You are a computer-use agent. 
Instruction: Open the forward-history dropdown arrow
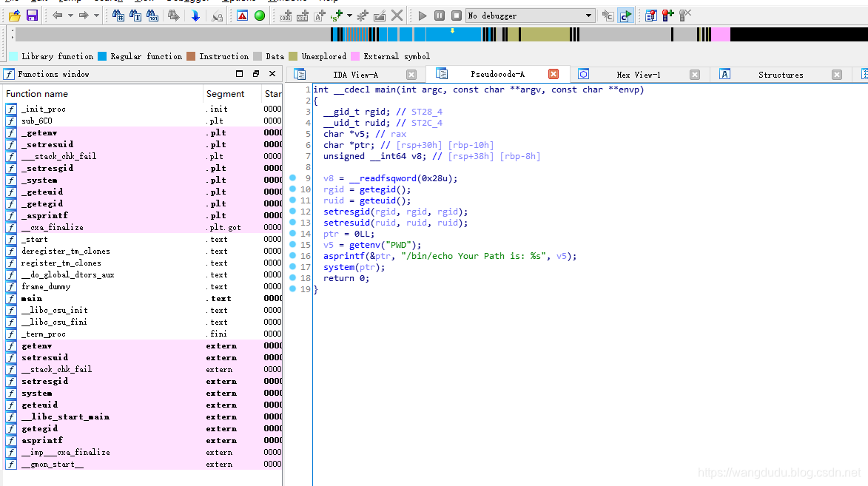coord(96,16)
